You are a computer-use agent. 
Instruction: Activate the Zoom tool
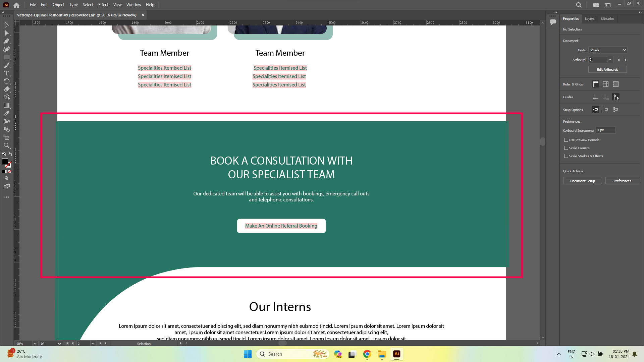pyautogui.click(x=6, y=145)
